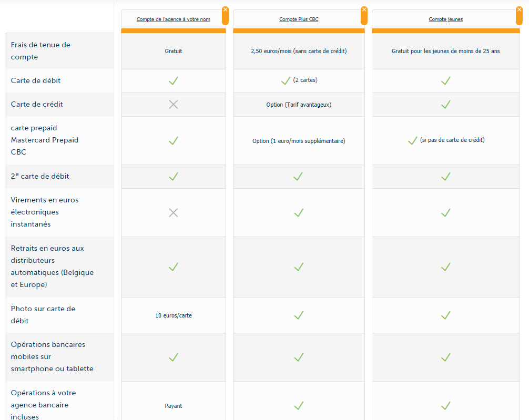Screen dimensions: 529x420
Task: Click agency account checkmark for mobile operations
Action: (x=174, y=357)
